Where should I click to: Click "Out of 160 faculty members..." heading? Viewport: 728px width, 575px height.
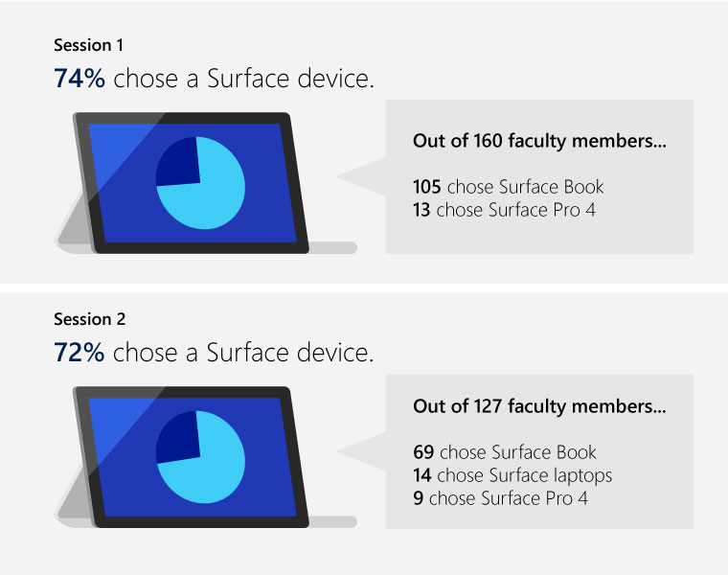click(539, 141)
